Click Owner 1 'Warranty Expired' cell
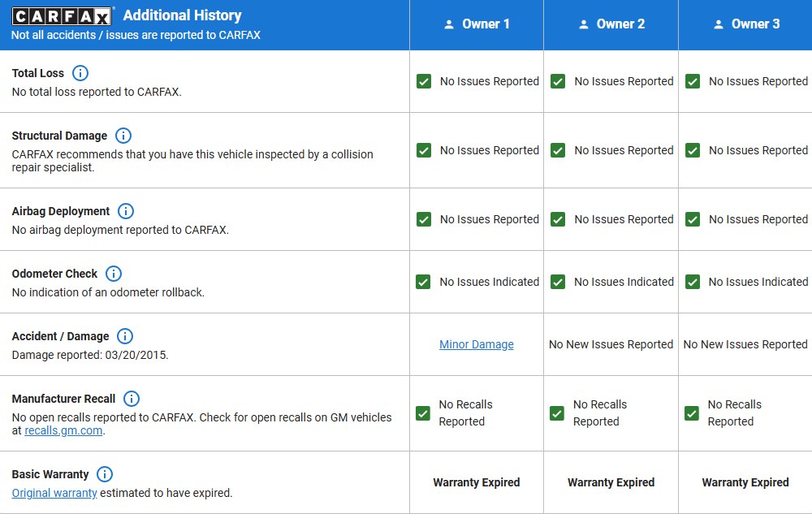This screenshot has height=514, width=812. 477,482
